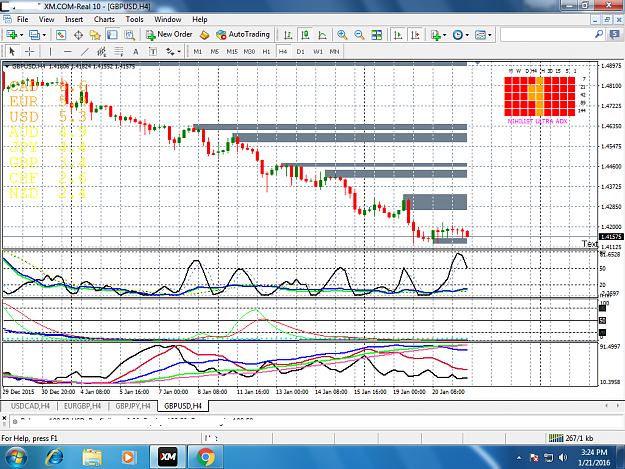Image resolution: width=625 pixels, height=469 pixels.
Task: Open the Profiles icon in toolbar
Action: [35, 35]
